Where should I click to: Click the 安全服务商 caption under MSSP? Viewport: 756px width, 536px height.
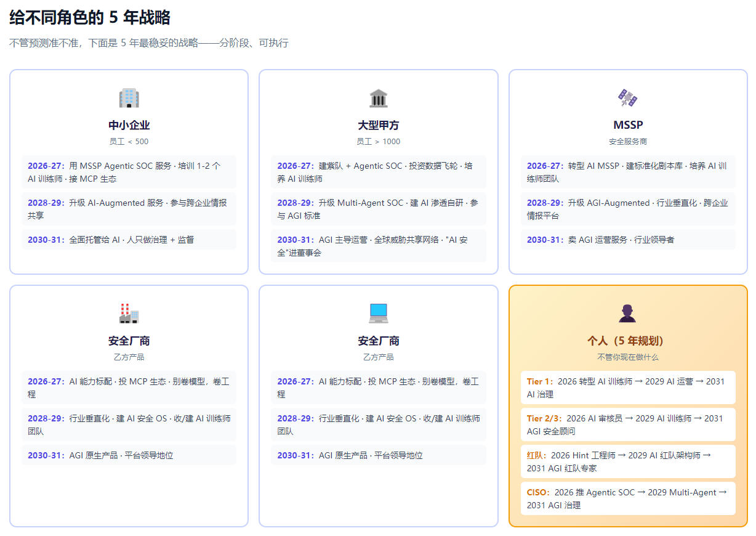pos(628,141)
